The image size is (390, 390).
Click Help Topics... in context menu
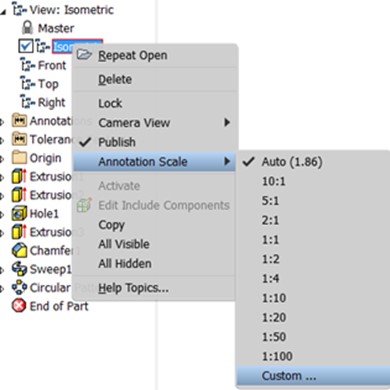pyautogui.click(x=133, y=288)
